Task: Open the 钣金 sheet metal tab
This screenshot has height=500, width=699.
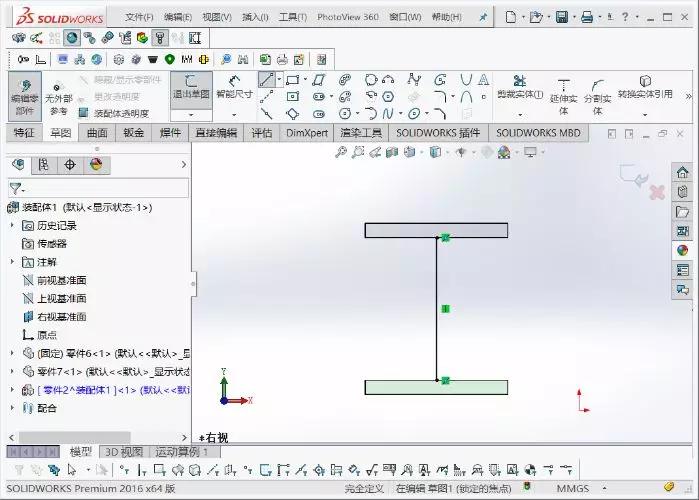Action: pyautogui.click(x=134, y=133)
